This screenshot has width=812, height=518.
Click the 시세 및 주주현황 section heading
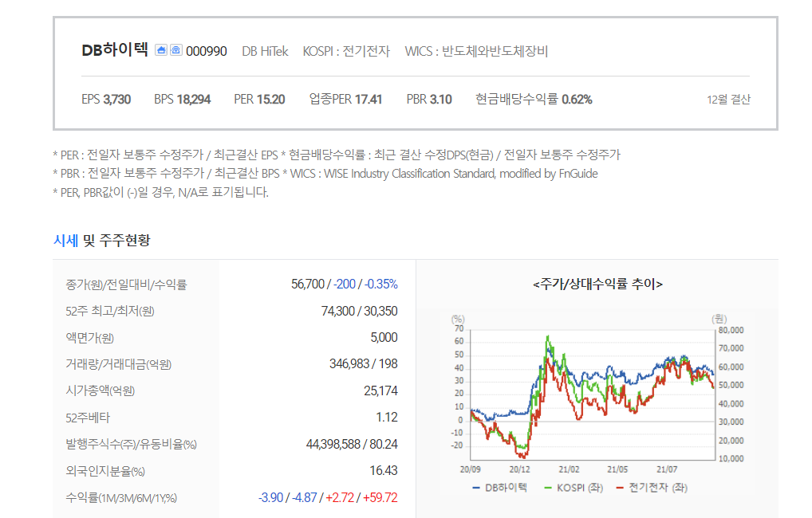tap(101, 240)
